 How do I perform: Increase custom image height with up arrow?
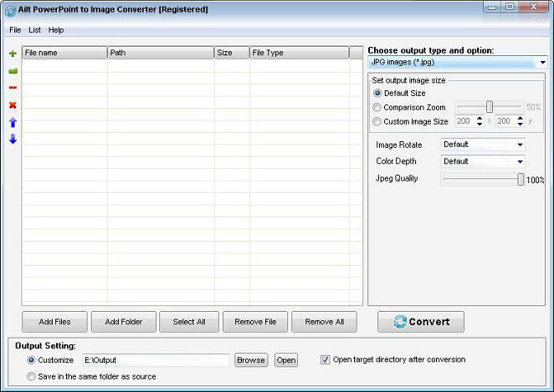pos(520,119)
